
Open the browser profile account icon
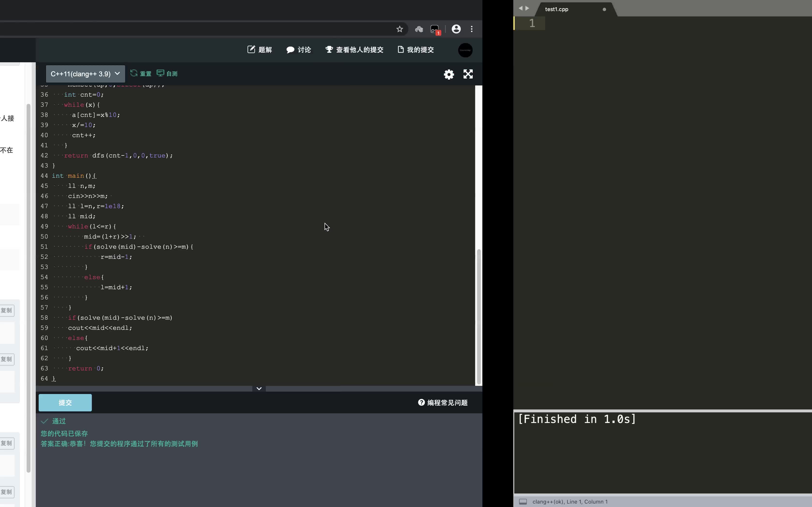(456, 29)
